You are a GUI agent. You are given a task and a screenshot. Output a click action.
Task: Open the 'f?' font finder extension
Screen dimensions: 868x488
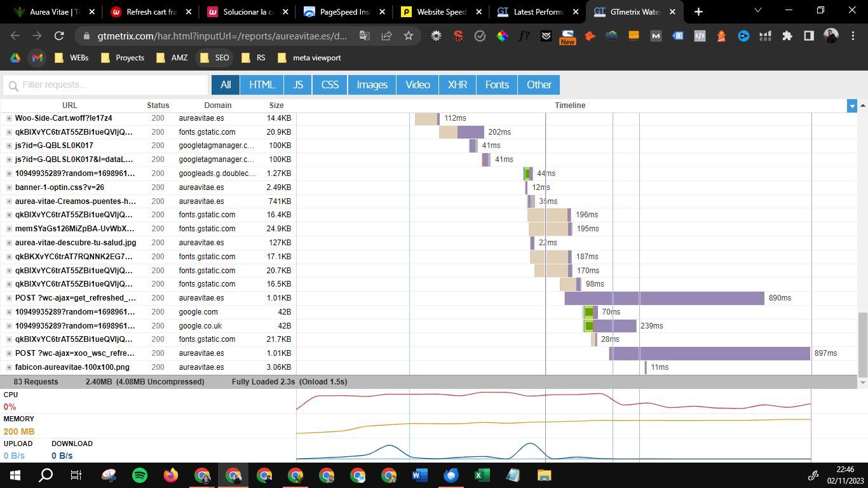[x=524, y=36]
